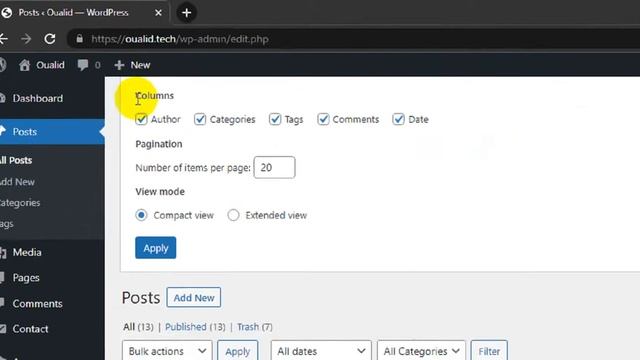Open the Posts sidebar menu

click(x=52, y=131)
